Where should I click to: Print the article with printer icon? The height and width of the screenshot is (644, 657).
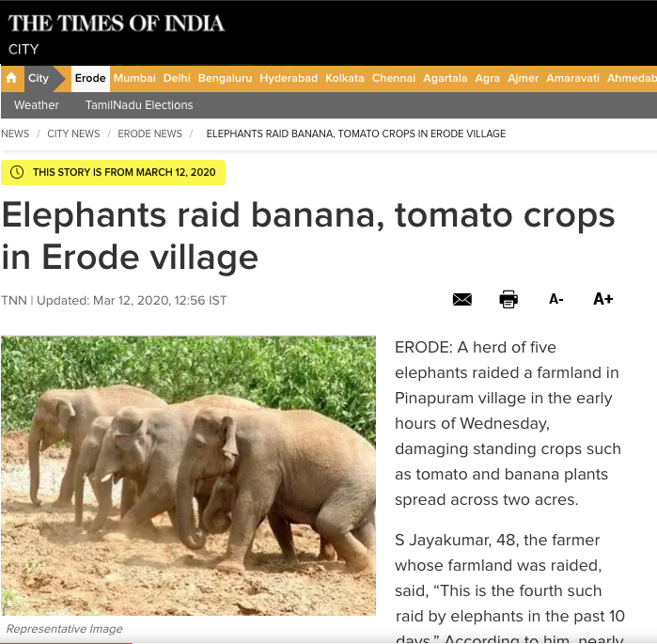click(508, 299)
